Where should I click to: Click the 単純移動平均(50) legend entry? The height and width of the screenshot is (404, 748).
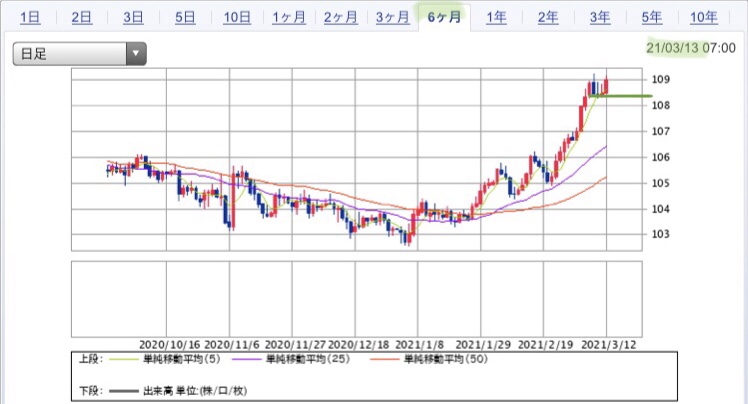tap(446, 359)
